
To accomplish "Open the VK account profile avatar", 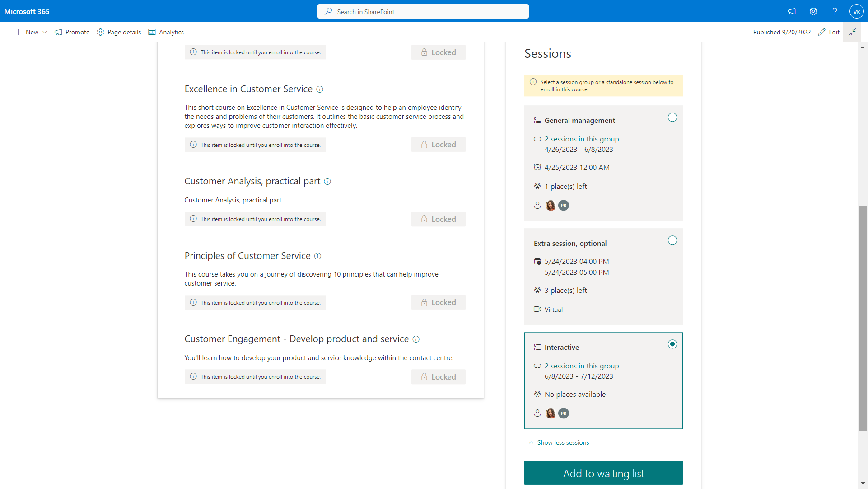I will point(856,12).
